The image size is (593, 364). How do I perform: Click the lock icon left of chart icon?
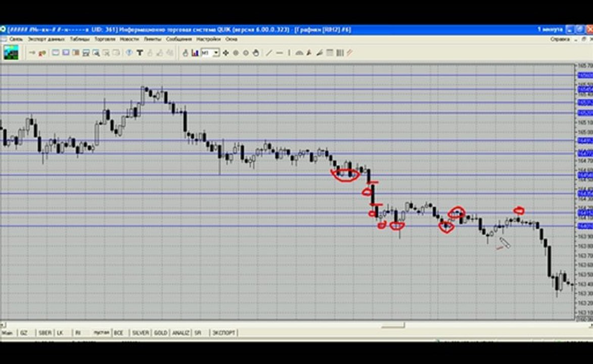(x=186, y=53)
